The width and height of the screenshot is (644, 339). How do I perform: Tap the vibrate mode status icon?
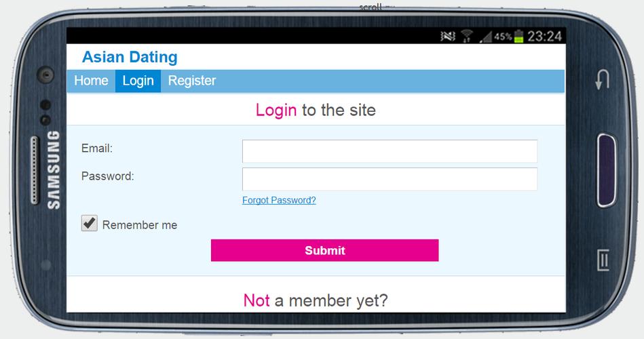pos(448,36)
